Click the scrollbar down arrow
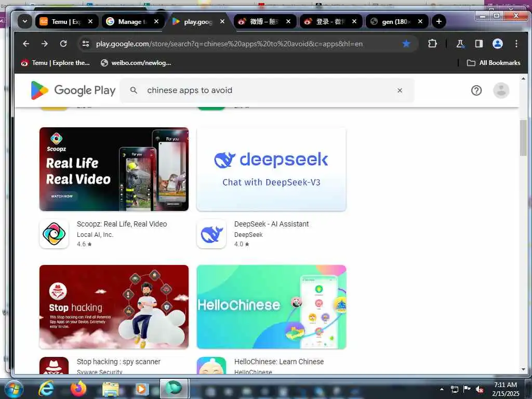 (523, 369)
